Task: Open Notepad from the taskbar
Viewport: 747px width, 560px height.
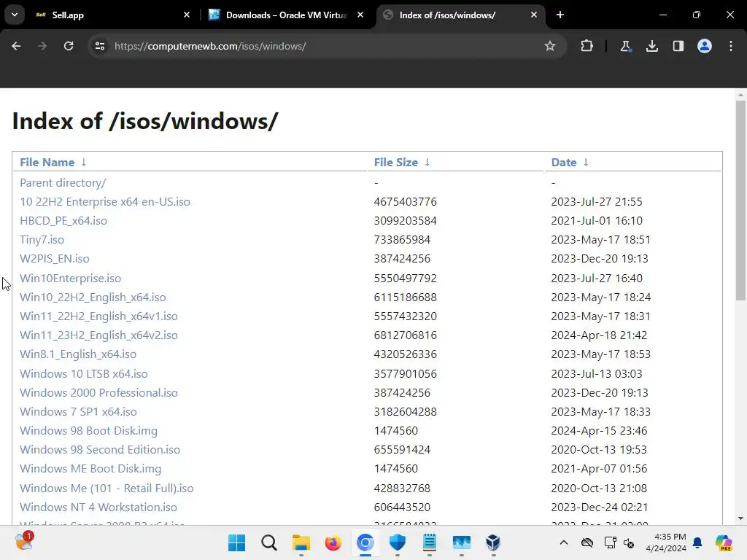Action: click(x=429, y=542)
